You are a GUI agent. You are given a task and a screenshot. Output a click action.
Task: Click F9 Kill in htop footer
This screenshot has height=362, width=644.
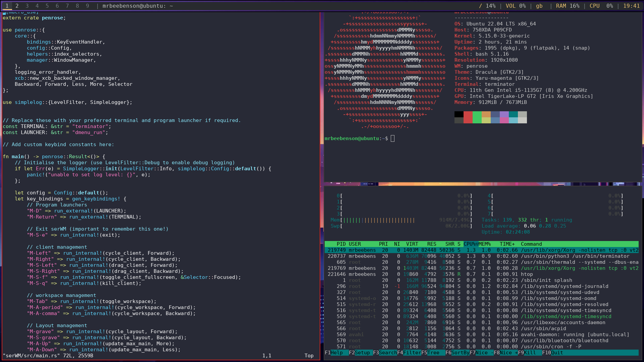point(530,353)
